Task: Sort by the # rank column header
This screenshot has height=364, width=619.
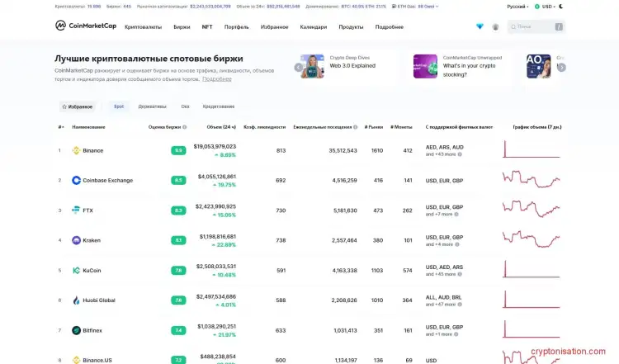Action: 61,127
